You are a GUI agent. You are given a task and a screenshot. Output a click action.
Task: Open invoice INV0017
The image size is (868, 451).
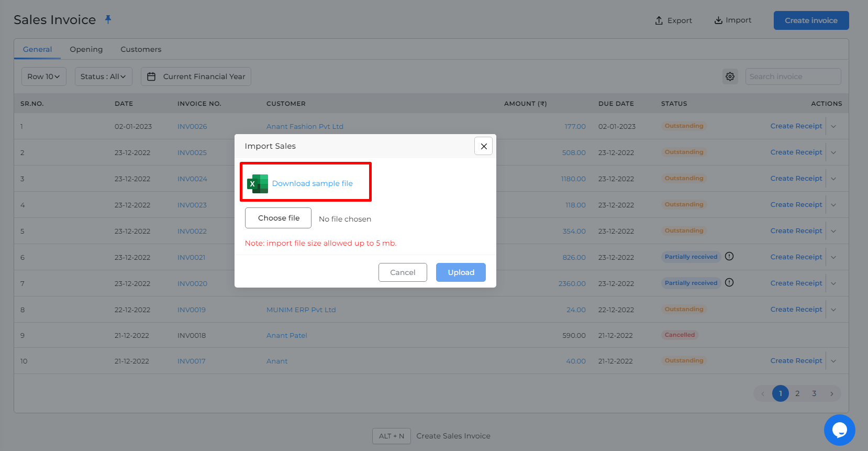tap(192, 361)
